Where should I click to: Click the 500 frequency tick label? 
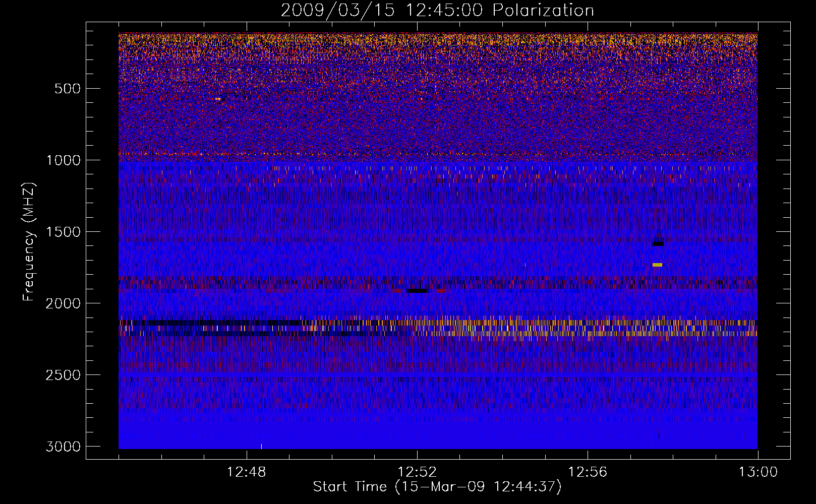[68, 89]
